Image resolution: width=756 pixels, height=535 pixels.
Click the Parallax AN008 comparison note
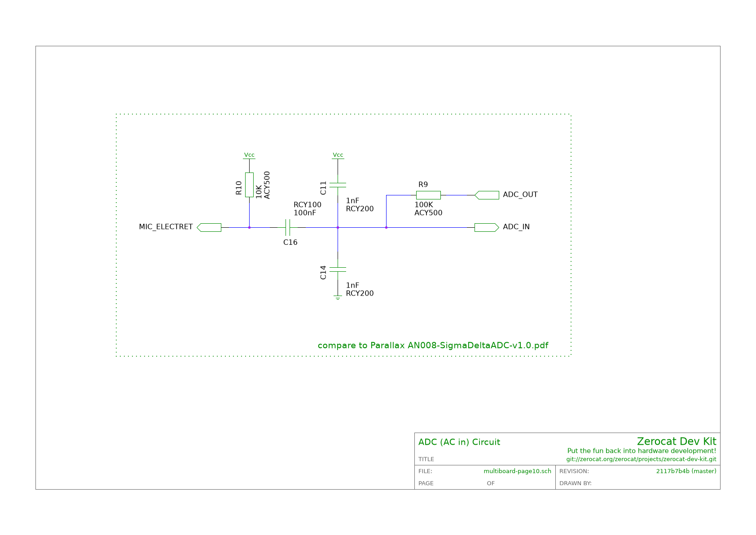click(433, 345)
